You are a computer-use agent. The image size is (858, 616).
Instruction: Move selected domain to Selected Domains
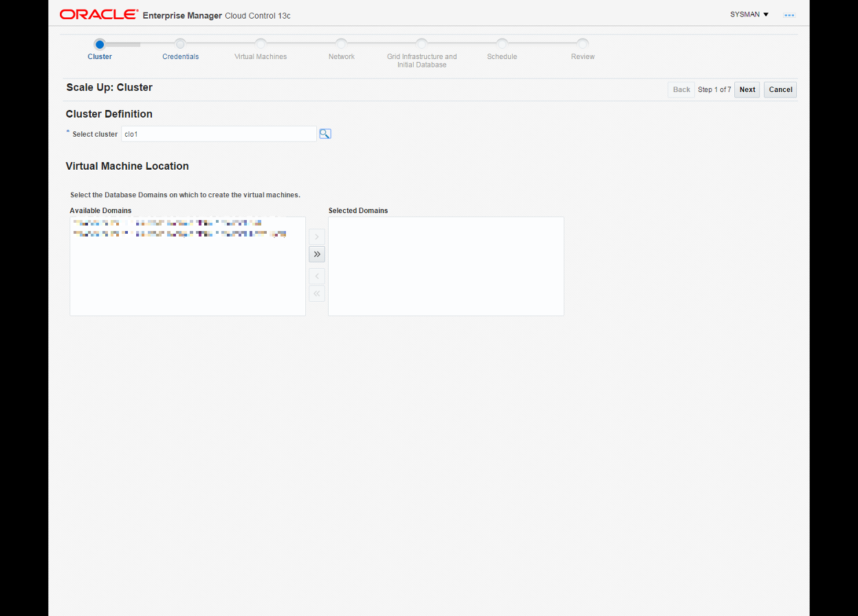[x=317, y=237]
